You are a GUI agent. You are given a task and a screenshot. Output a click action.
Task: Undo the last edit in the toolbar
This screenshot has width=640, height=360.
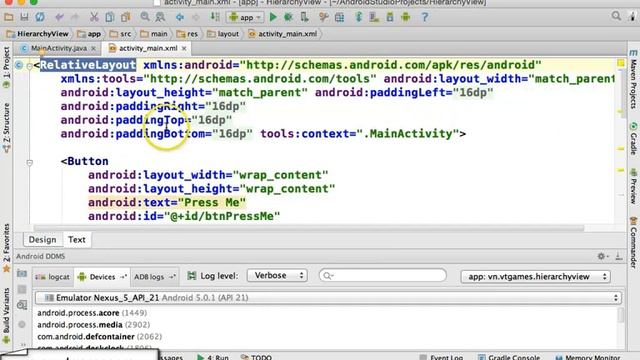point(59,17)
